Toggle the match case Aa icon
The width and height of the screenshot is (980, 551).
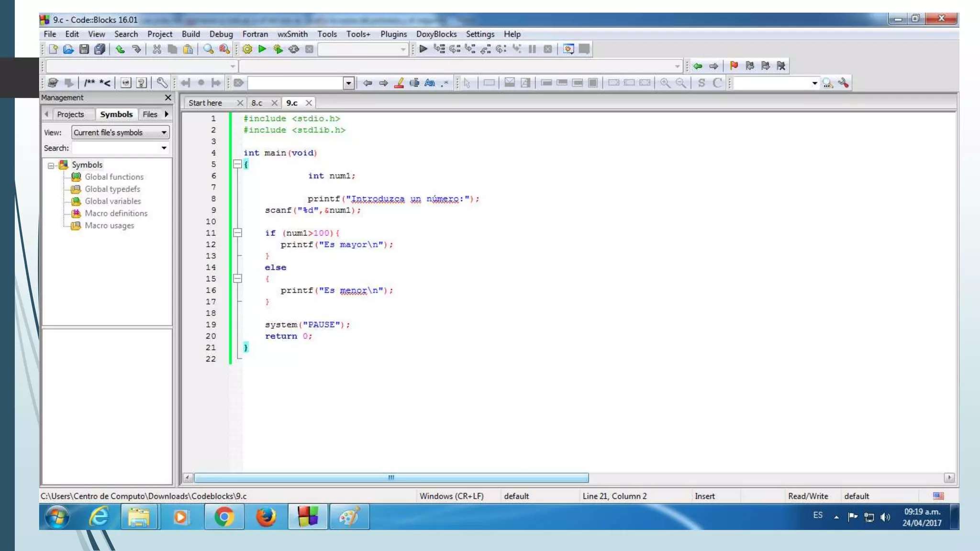click(430, 83)
